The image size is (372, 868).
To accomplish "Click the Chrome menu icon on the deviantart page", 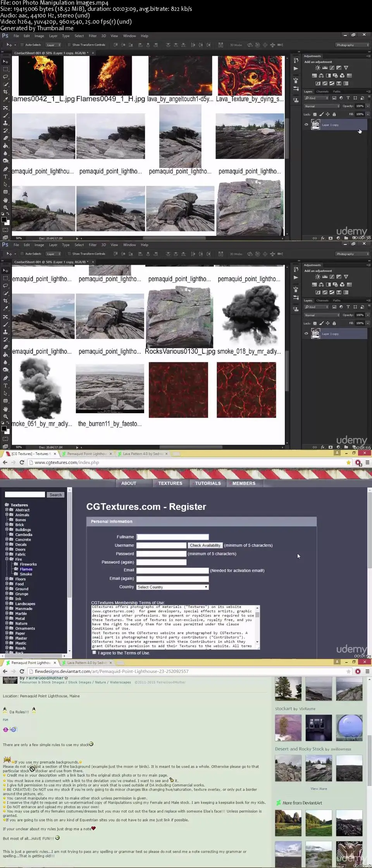I will tap(367, 671).
